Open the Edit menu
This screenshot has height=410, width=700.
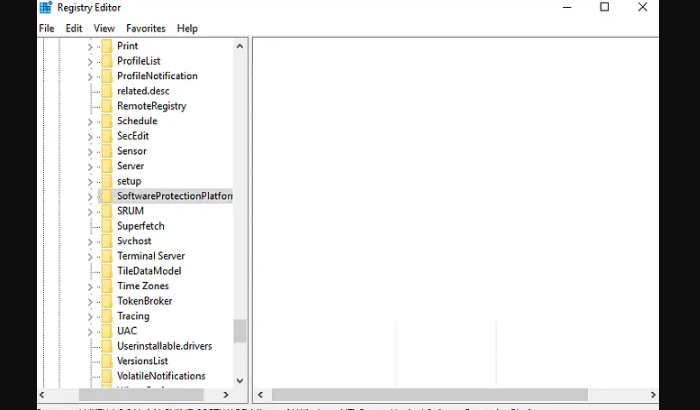[74, 29]
